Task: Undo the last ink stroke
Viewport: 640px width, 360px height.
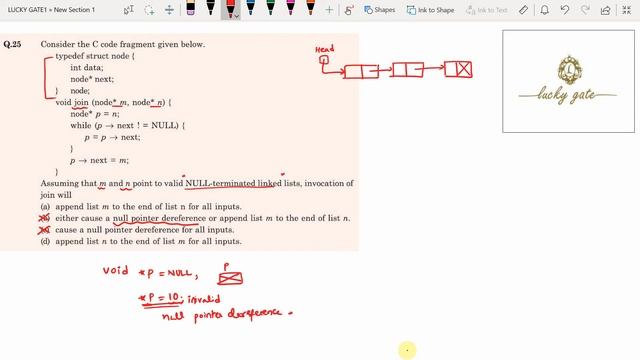Action: coord(565,10)
